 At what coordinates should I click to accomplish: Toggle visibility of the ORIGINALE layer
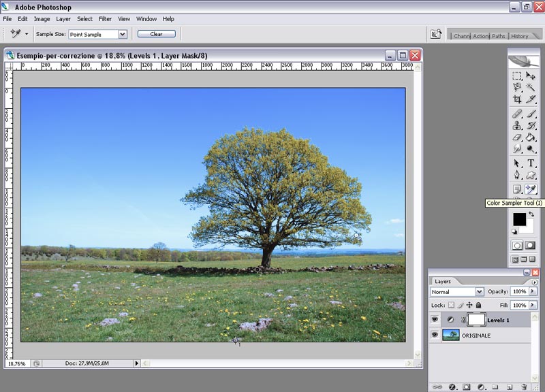click(435, 336)
